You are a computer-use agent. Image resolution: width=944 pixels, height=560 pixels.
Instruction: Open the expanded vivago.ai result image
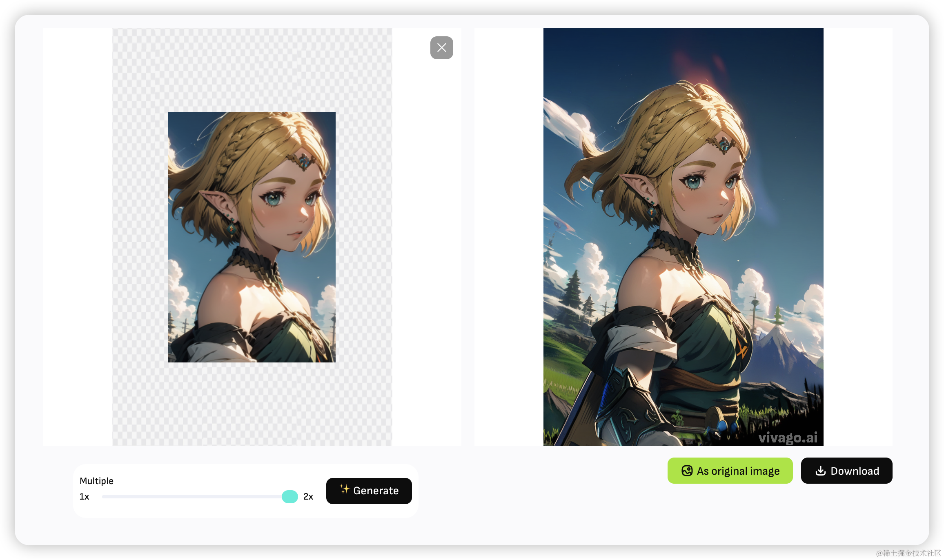point(683,237)
